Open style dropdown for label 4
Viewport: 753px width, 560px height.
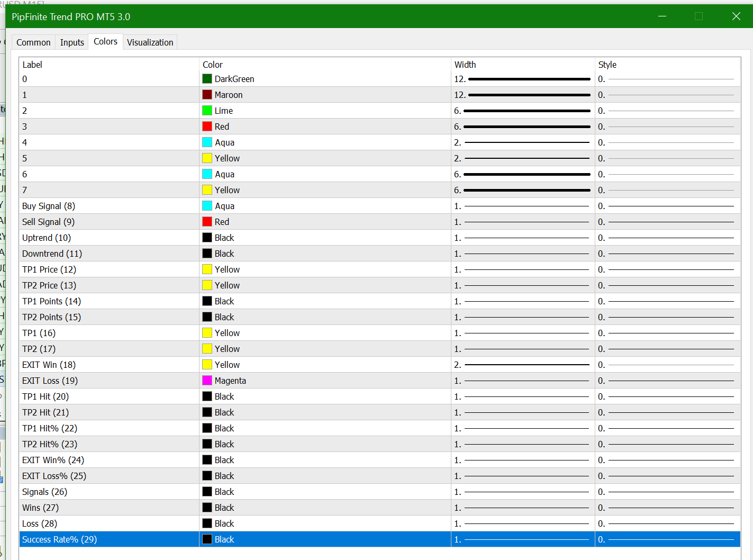pos(667,142)
